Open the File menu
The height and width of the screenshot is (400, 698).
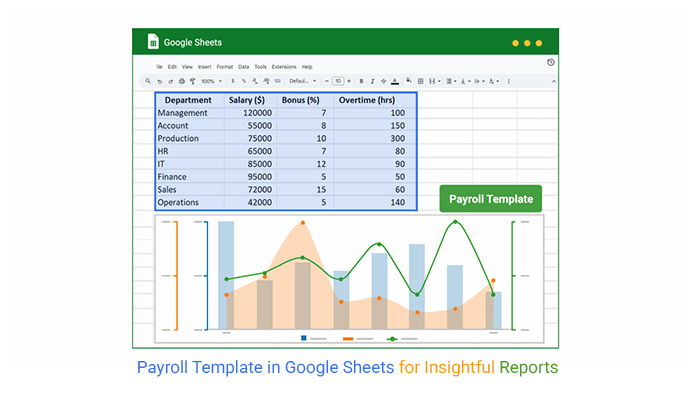coord(159,67)
